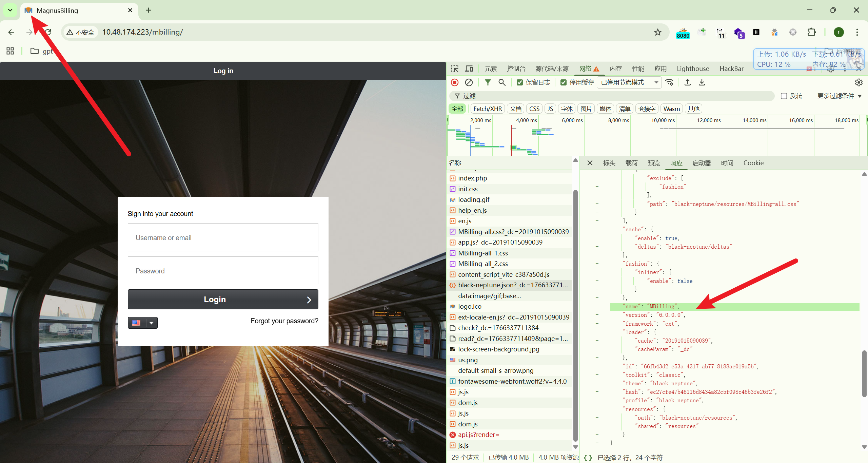
Task: Uncheck the 保留日志 checkbox
Action: [x=519, y=82]
